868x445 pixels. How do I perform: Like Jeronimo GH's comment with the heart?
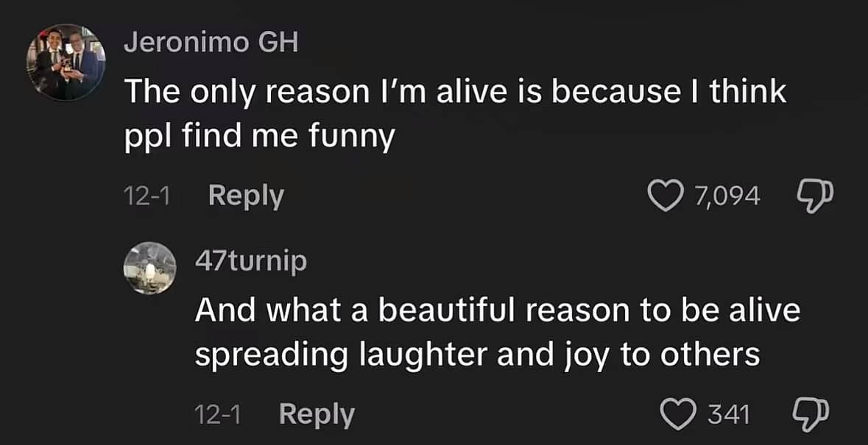666,196
